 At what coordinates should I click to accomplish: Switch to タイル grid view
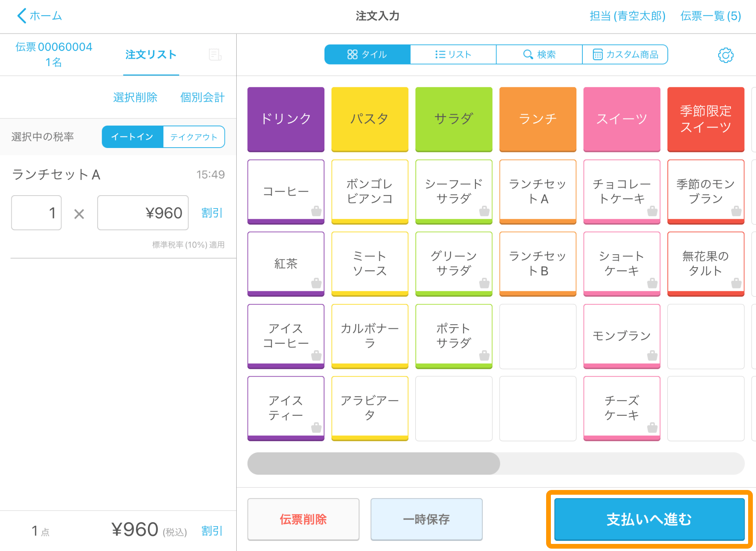pyautogui.click(x=367, y=54)
